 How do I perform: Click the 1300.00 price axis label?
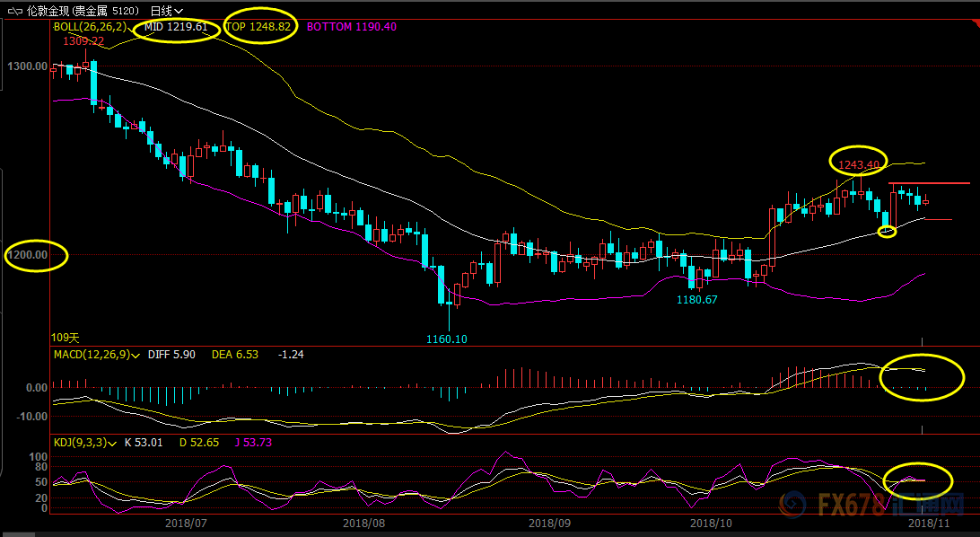[x=27, y=66]
